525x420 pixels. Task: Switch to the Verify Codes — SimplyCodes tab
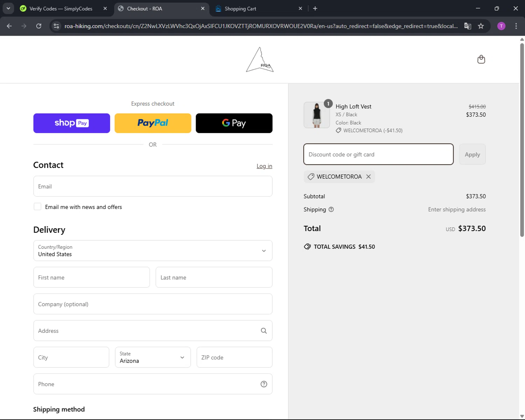(61, 8)
